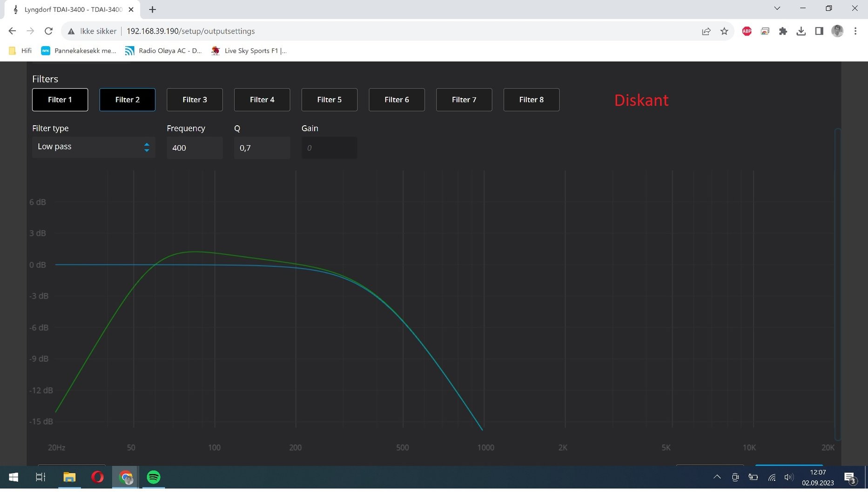Select the Lyngdorf TDAI-3400 browser tab
The height and width of the screenshot is (503, 868).
coord(73,9)
